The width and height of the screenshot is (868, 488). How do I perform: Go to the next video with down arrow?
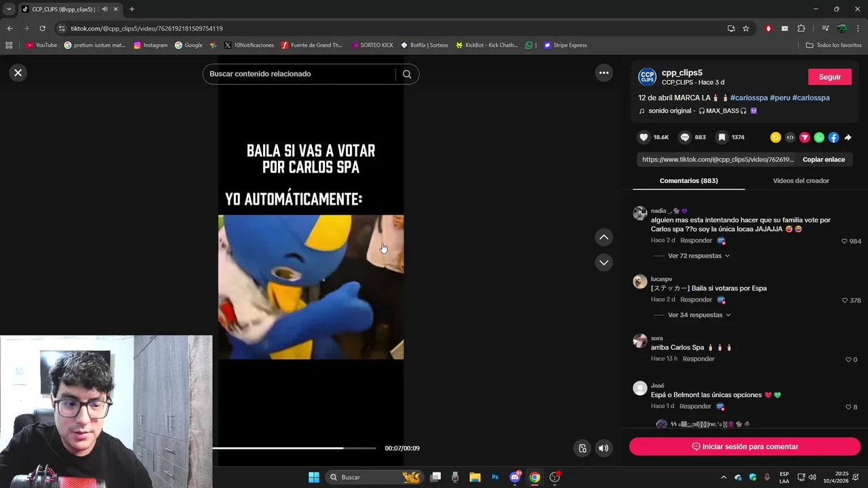coord(604,262)
